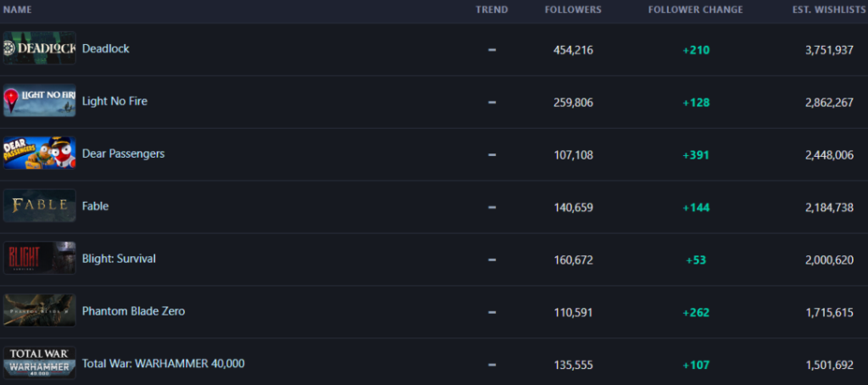Open the Dear Passengers game capsule image
868x385 pixels.
coord(39,153)
